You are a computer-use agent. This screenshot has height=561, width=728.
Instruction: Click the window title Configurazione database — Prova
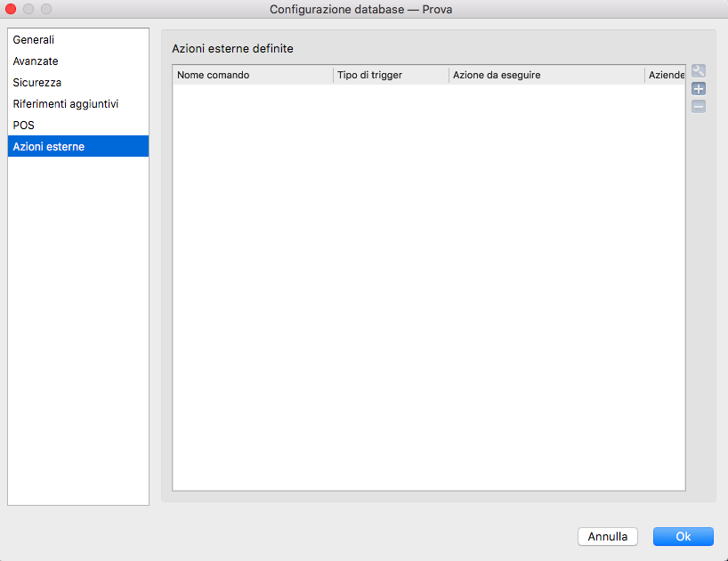click(365, 9)
